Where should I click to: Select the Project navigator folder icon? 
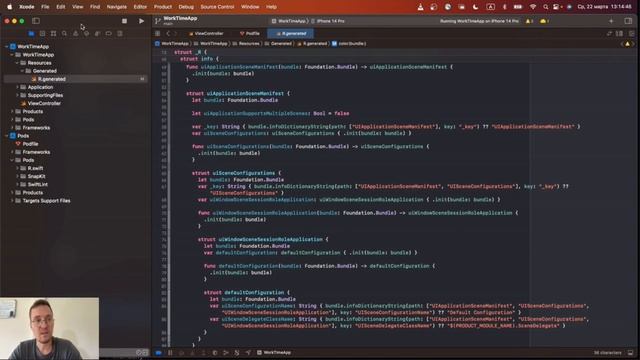coord(31,33)
